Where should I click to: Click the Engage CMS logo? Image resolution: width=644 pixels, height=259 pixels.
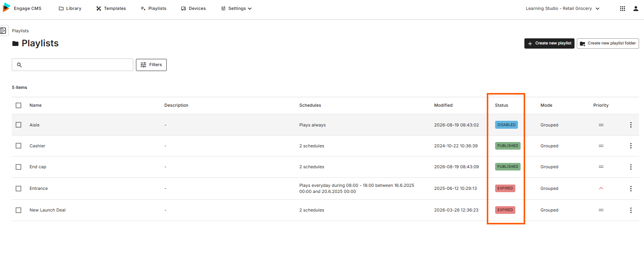[x=6, y=8]
